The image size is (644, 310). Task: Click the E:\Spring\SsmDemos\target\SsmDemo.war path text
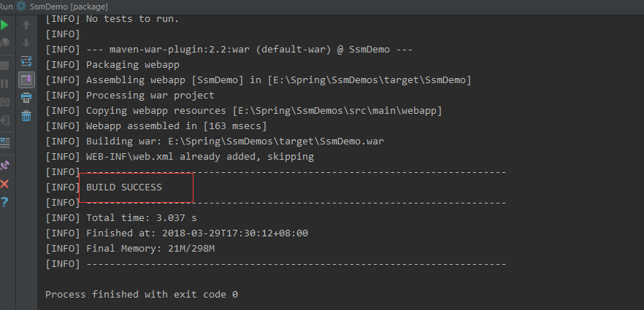point(276,142)
